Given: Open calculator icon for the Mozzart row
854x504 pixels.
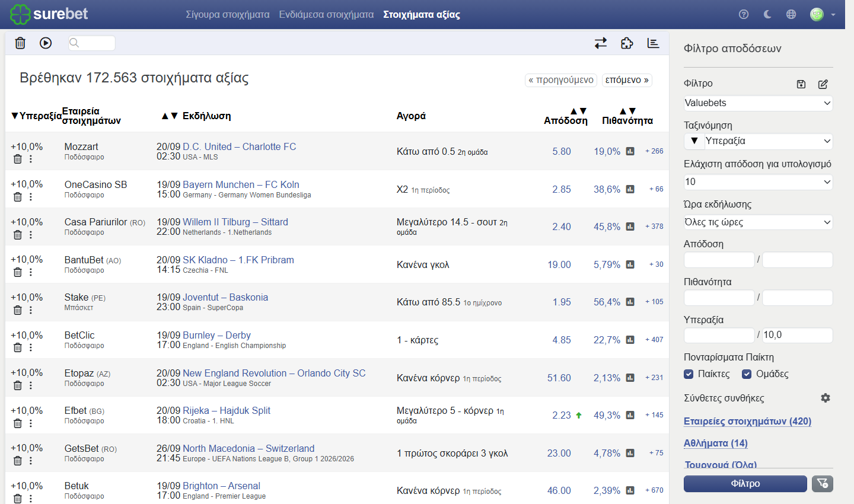Looking at the screenshot, I should point(630,151).
